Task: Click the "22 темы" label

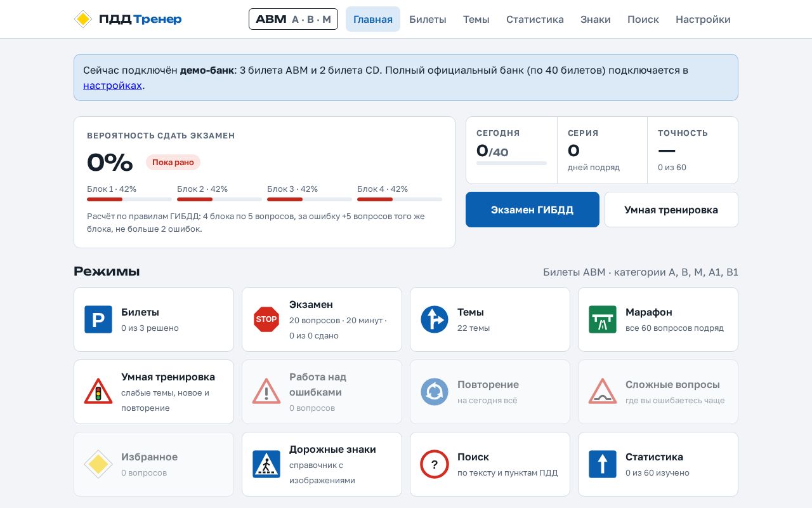Action: coord(473,328)
